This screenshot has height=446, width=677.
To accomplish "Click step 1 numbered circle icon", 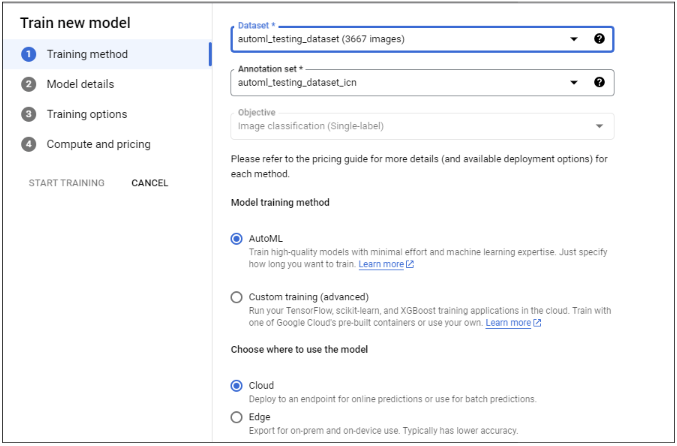I will (29, 54).
